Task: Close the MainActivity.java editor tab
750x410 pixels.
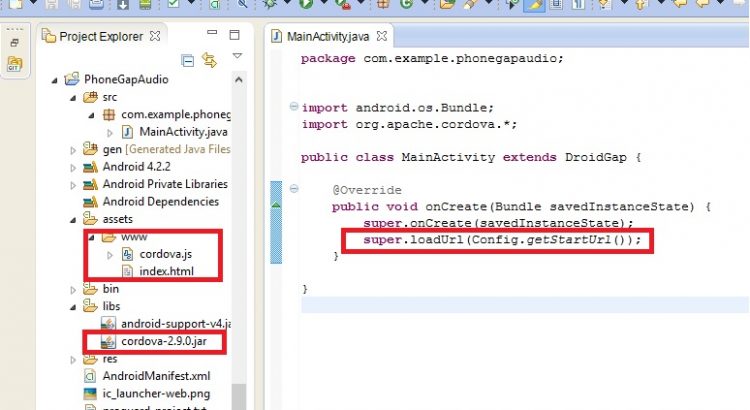Action: coord(381,37)
